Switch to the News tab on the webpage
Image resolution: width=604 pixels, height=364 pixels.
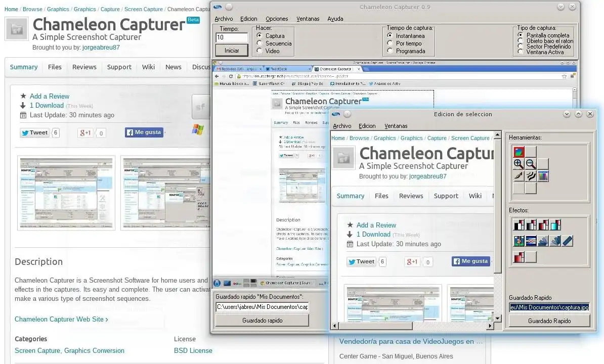coord(174,67)
